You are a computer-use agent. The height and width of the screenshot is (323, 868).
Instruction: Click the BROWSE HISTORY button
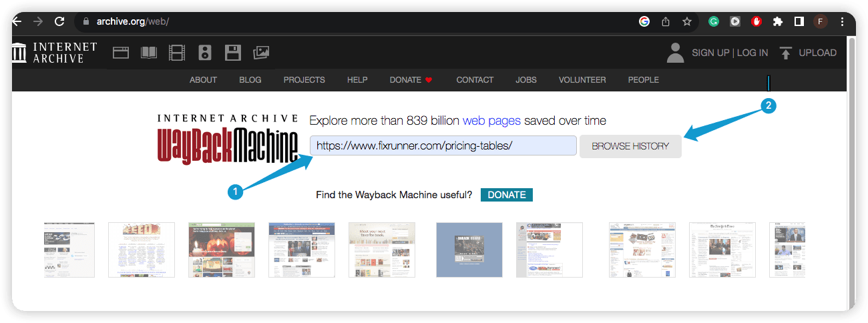tap(630, 146)
